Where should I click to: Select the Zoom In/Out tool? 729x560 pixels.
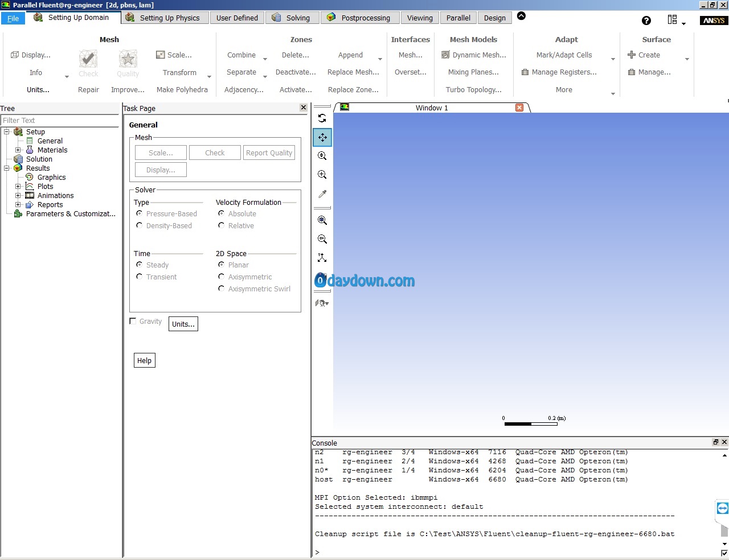point(322,156)
